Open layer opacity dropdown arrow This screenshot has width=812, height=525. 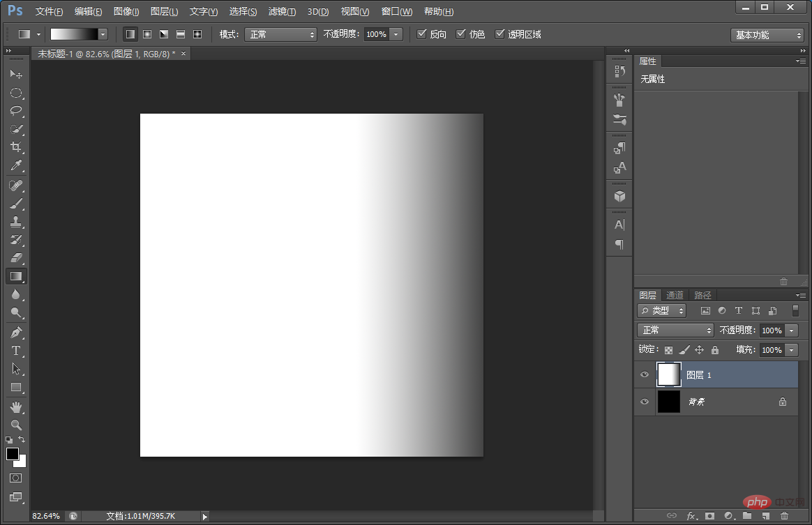pos(791,330)
